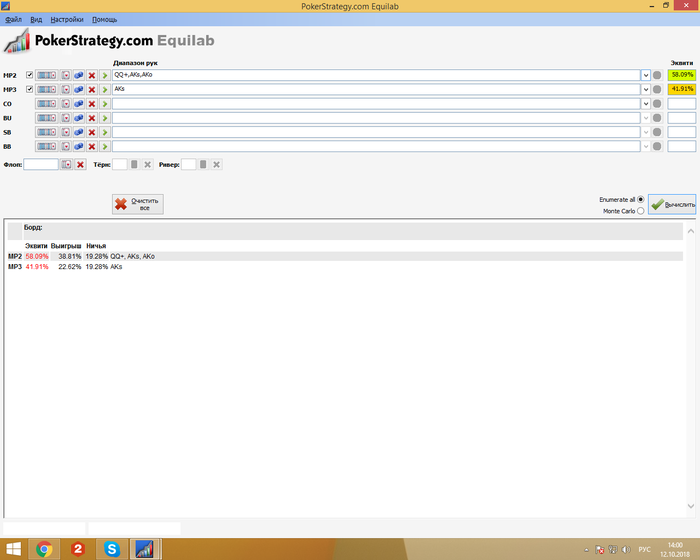This screenshot has width=700, height=560.
Task: Open card picker for CO row
Action: coord(66,104)
